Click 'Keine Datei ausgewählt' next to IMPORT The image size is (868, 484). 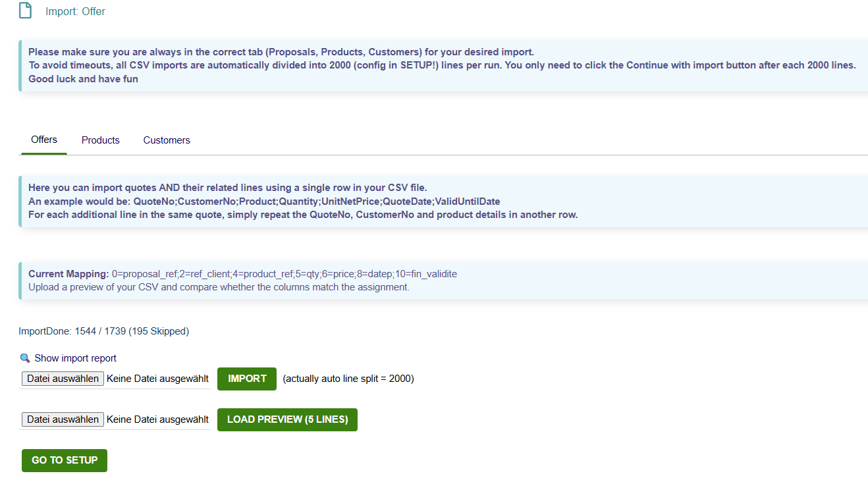pos(157,379)
